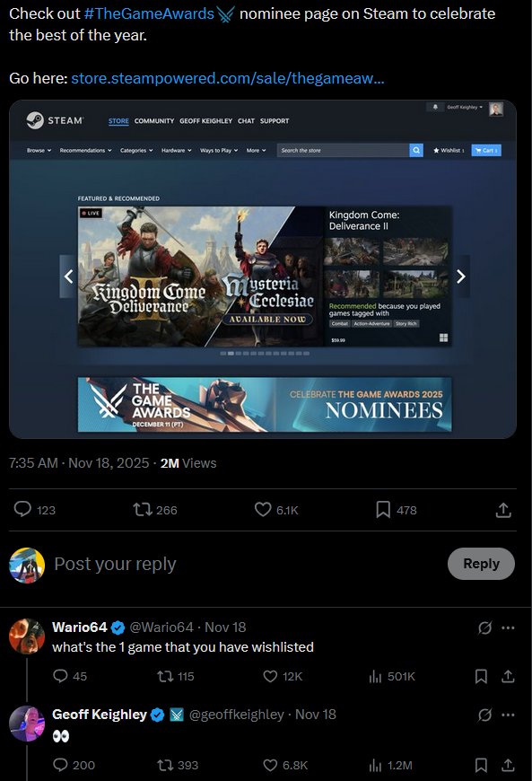Click the Grok icon on Wario64's reply

coord(484,627)
